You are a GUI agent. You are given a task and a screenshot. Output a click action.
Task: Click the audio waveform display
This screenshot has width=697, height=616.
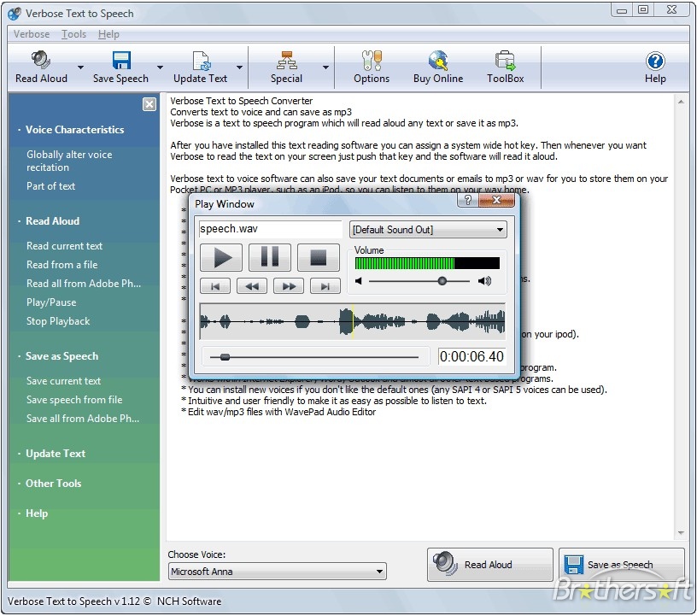click(352, 321)
